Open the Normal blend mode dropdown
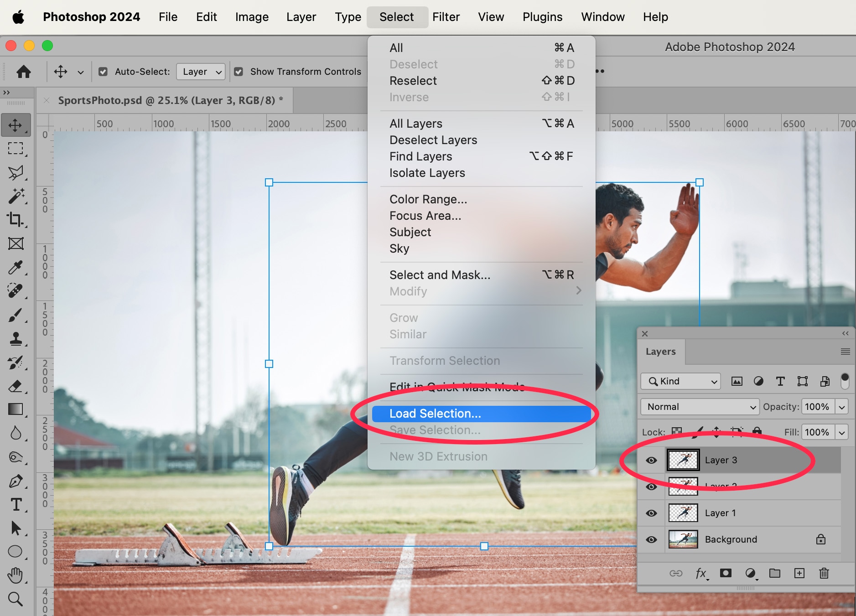Image resolution: width=856 pixels, height=616 pixels. coord(700,407)
